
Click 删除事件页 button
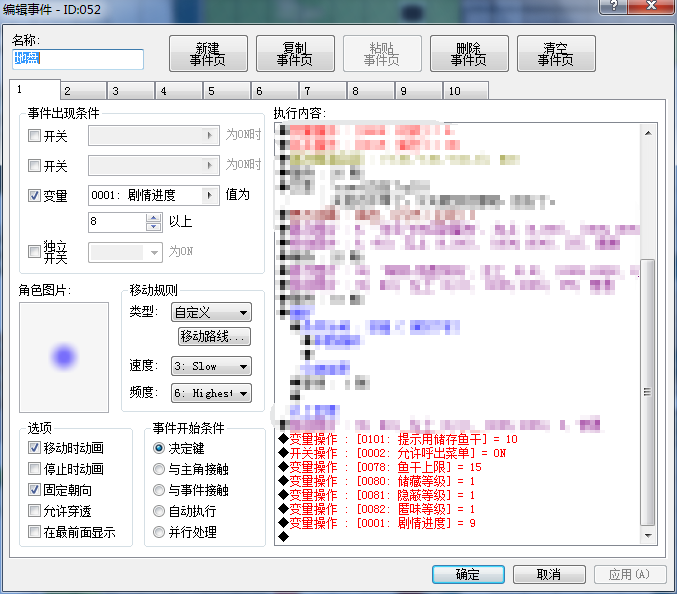[x=469, y=54]
